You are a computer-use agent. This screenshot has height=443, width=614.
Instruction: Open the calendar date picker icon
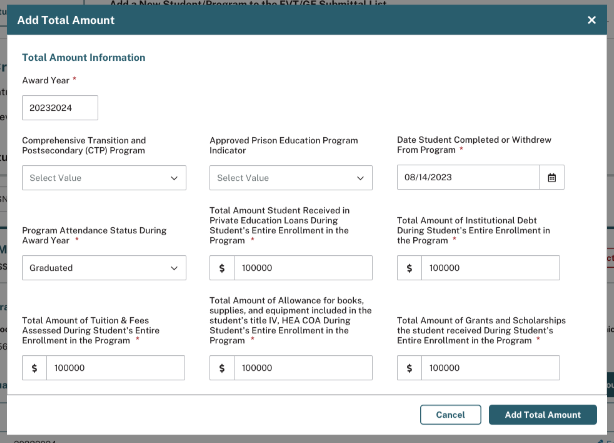[551, 178]
